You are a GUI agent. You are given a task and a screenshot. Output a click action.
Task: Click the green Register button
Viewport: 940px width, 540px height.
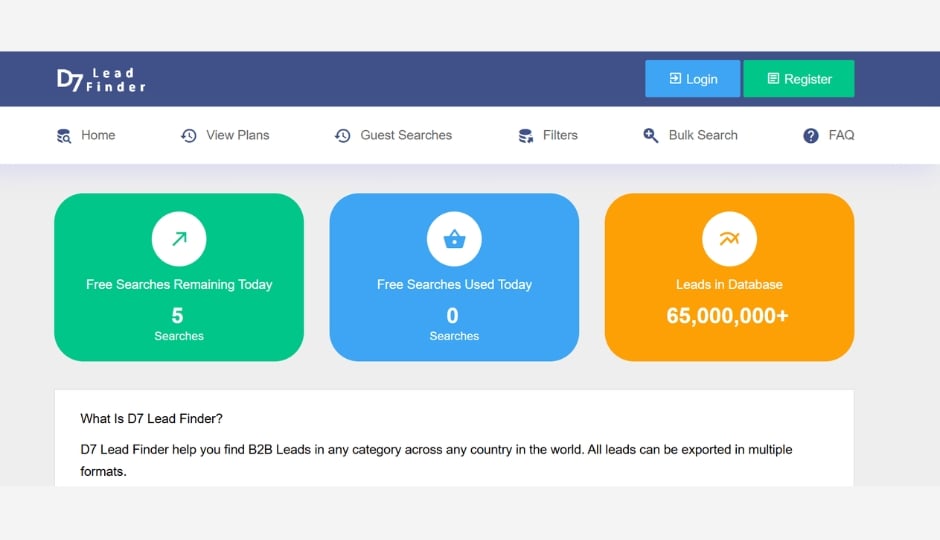pos(799,79)
